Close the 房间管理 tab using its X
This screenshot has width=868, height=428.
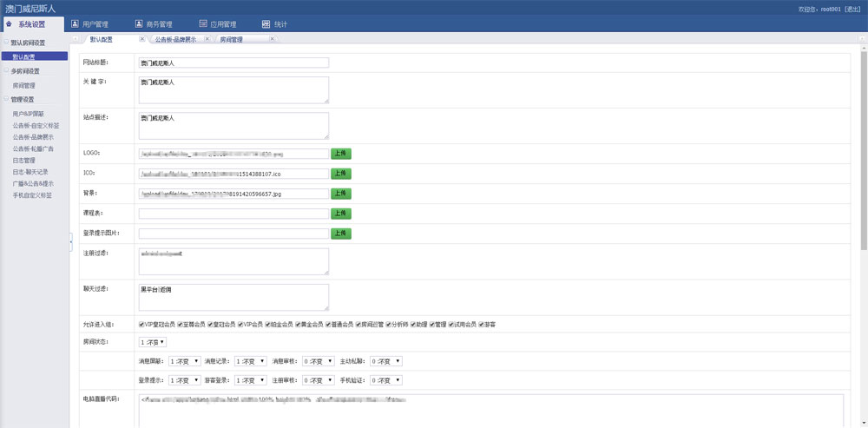[273, 39]
